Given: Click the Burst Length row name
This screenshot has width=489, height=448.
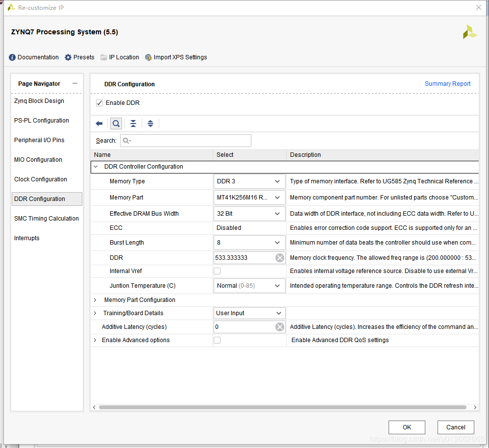Looking at the screenshot, I should (126, 243).
